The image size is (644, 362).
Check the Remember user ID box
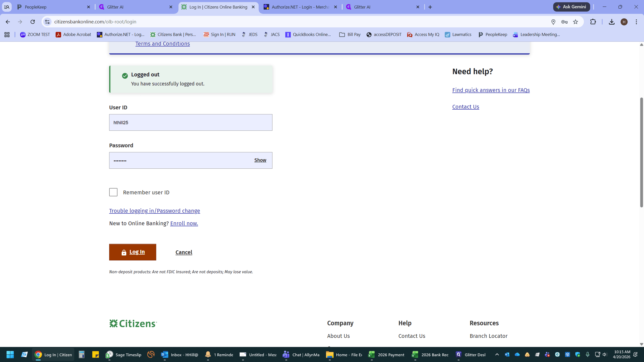(x=113, y=192)
